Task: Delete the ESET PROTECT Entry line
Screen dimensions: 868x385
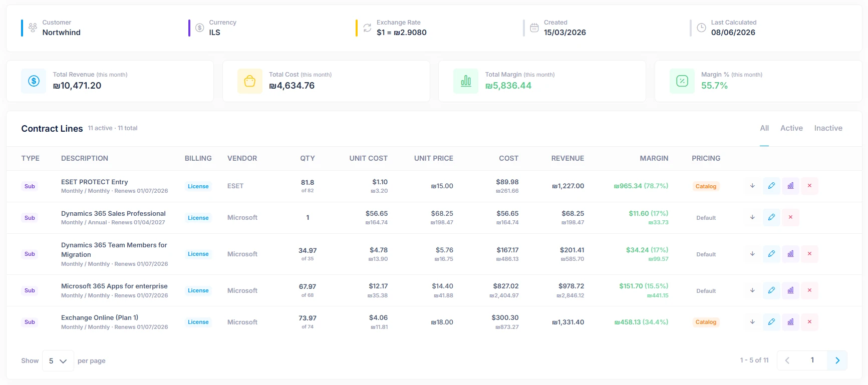Action: (x=809, y=186)
